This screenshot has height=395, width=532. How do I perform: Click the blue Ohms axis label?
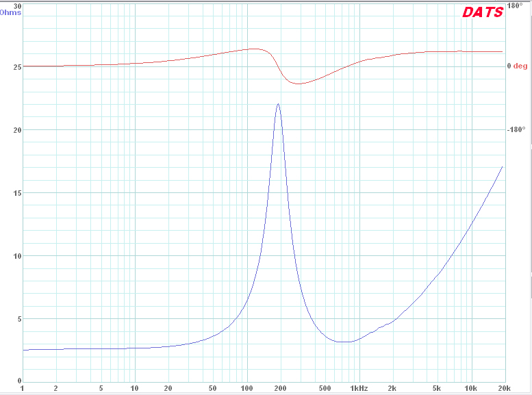coord(12,12)
